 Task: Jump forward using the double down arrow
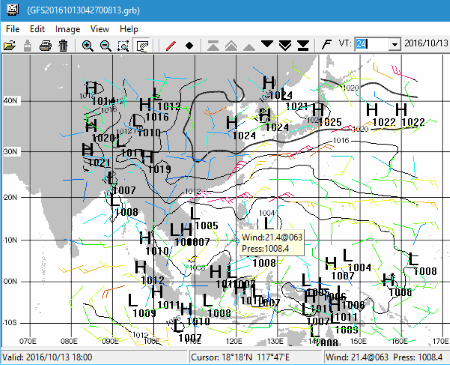pos(285,45)
